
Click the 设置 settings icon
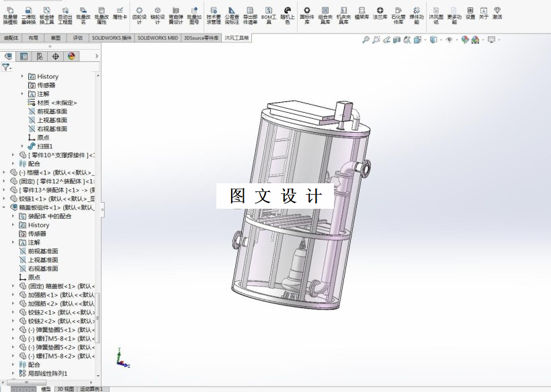click(x=469, y=15)
